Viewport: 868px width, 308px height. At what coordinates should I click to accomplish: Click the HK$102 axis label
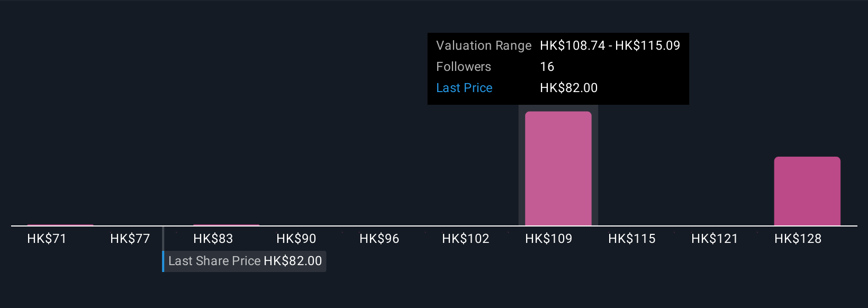click(466, 239)
